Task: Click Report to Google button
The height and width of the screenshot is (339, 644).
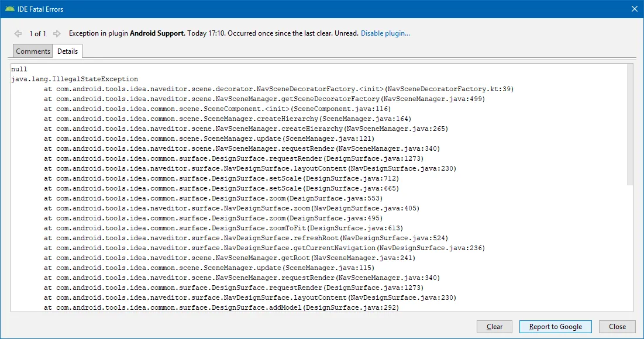Action: [x=555, y=327]
